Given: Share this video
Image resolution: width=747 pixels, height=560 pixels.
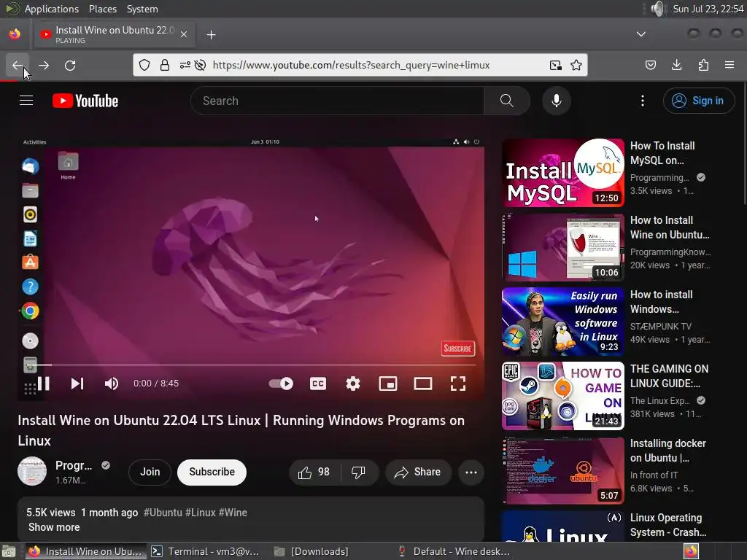Looking at the screenshot, I should (x=418, y=472).
